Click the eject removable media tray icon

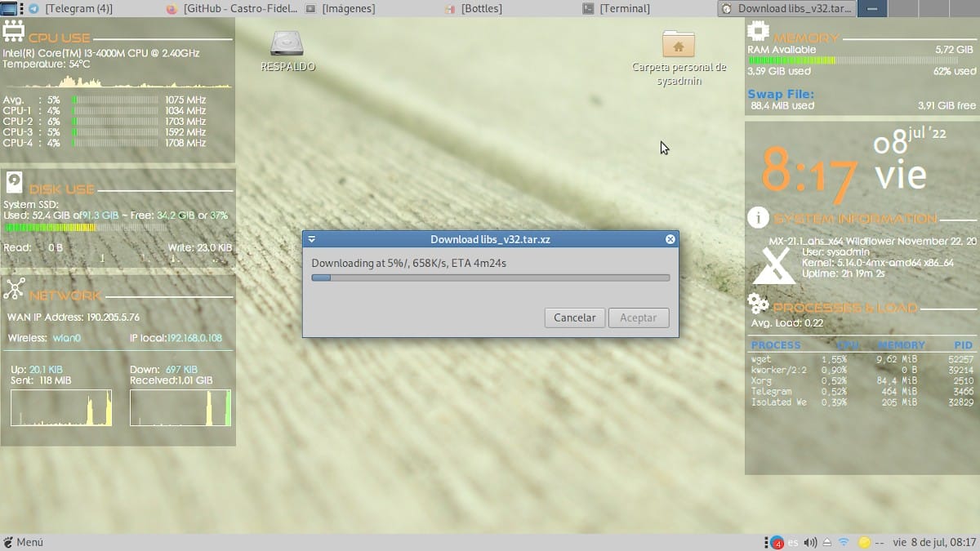pyautogui.click(x=827, y=543)
